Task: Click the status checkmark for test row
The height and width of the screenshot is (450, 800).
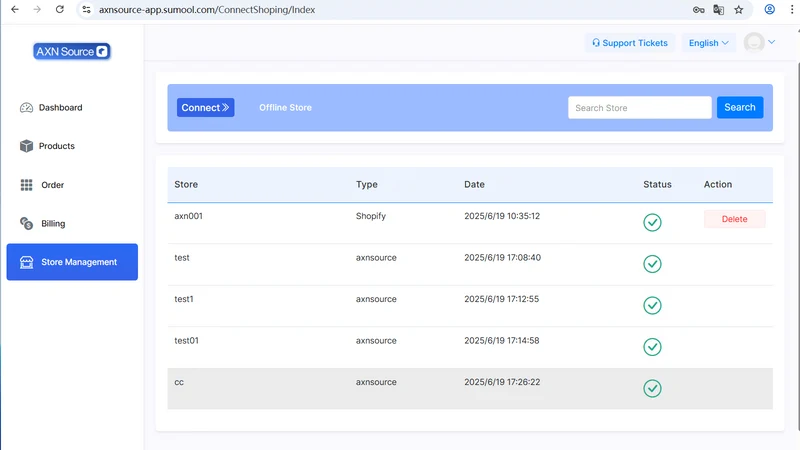Action: (x=652, y=264)
